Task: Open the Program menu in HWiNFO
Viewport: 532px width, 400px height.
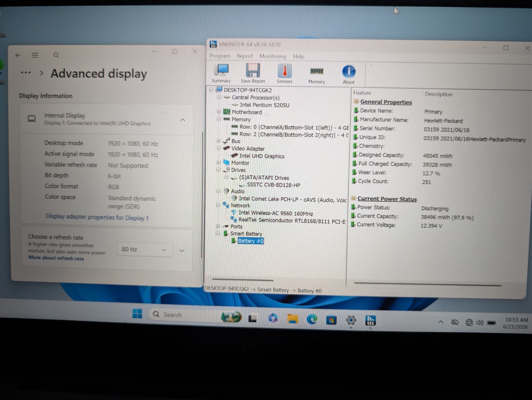Action: 220,56
